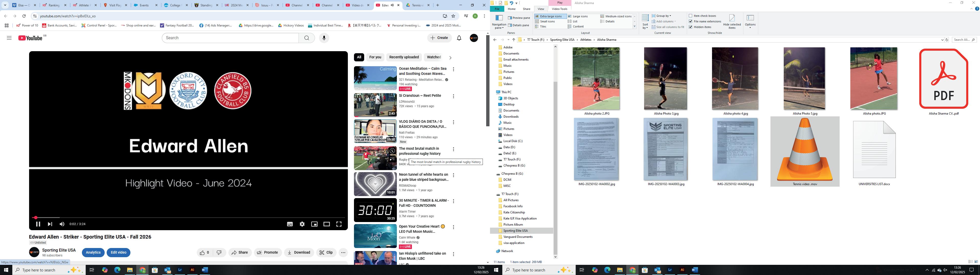The image size is (980, 275).
Task: Mute the video volume icon
Action: coord(62,224)
